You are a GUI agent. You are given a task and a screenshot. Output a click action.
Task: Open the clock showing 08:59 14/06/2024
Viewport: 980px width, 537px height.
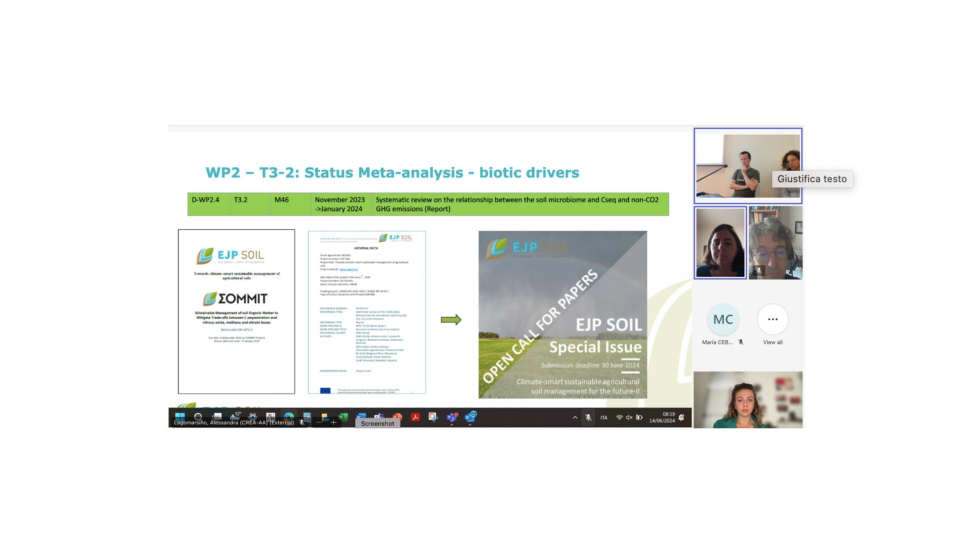point(662,417)
